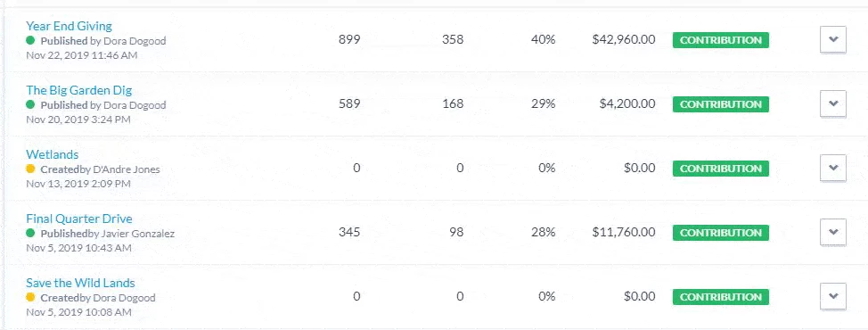Expand actions dropdown for Save the Wild Lands
The width and height of the screenshot is (868, 330).
[x=832, y=297]
